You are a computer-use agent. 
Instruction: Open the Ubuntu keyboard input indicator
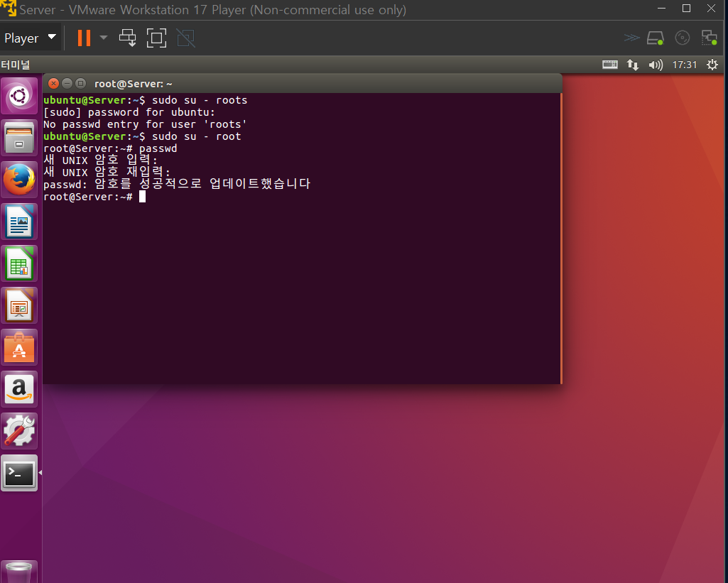[x=609, y=65]
